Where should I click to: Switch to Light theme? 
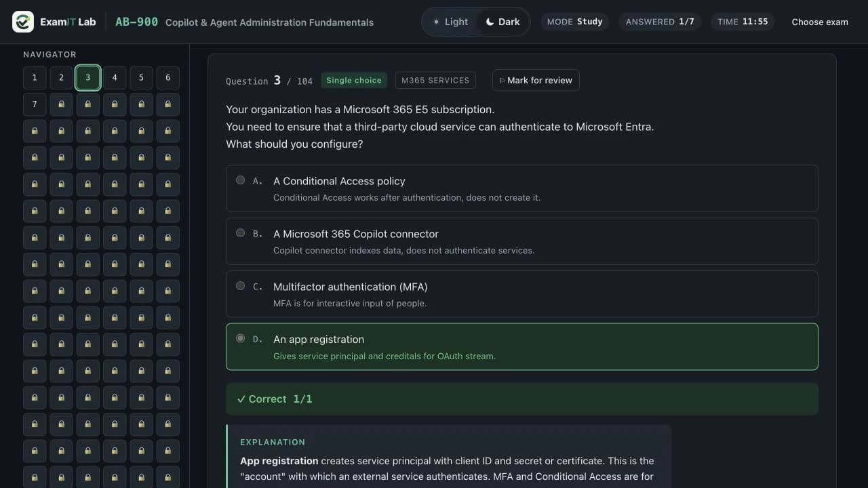pyautogui.click(x=450, y=22)
